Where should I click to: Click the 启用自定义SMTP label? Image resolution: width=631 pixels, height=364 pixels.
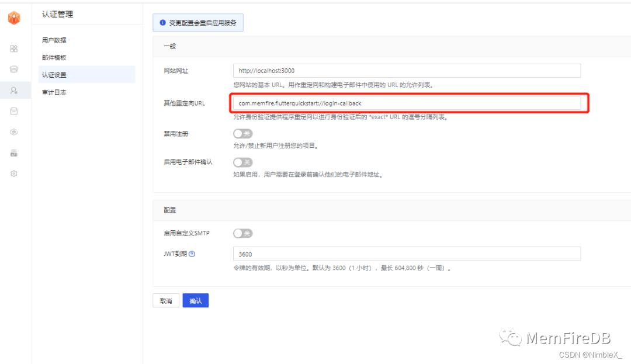(186, 233)
